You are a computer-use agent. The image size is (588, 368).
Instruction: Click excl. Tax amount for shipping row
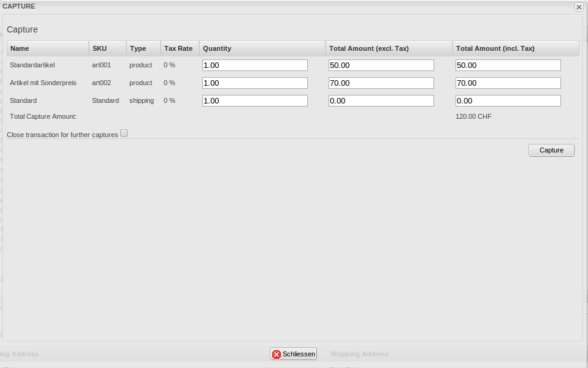381,101
